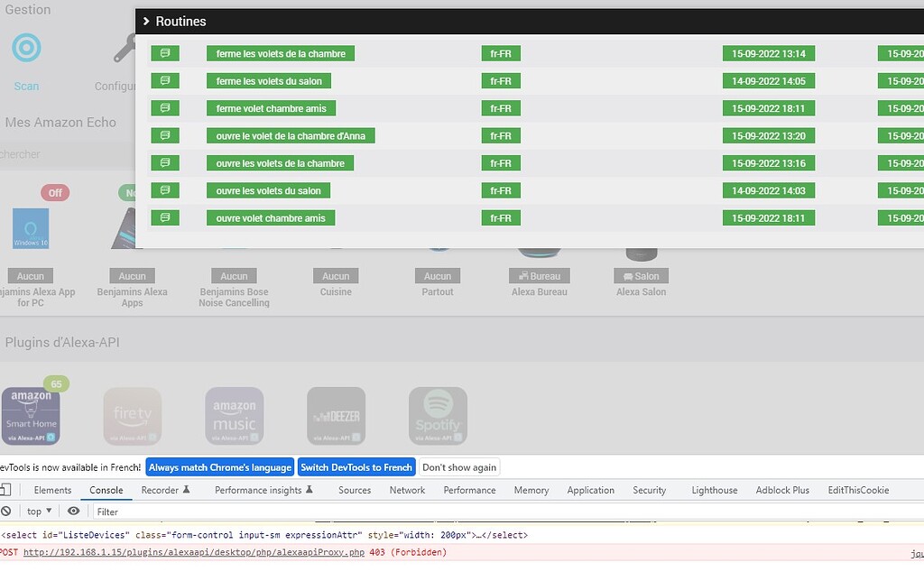Open the Deezer plugin icon
The height and width of the screenshot is (581, 924).
point(336,416)
